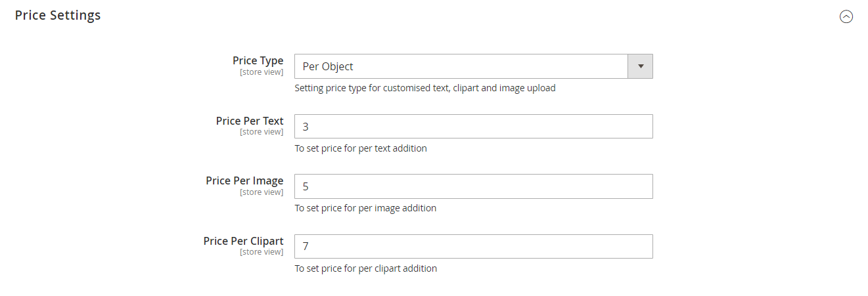This screenshot has height=296, width=868.
Task: Collapse the Price Settings section icon
Action: (846, 17)
